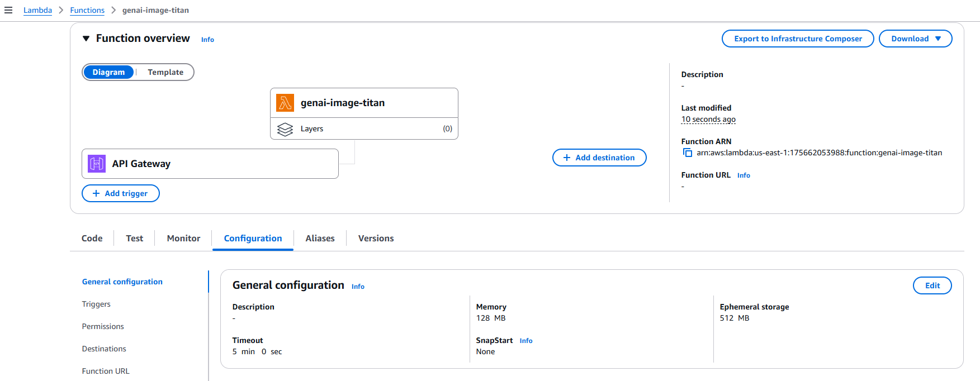The image size is (980, 381).
Task: Click the '10 seconds ago' last modified text
Action: tap(708, 119)
